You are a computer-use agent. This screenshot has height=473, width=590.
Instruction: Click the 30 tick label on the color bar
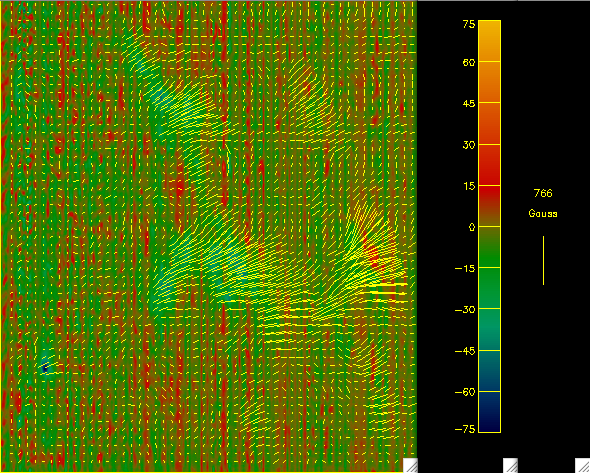[x=469, y=145]
